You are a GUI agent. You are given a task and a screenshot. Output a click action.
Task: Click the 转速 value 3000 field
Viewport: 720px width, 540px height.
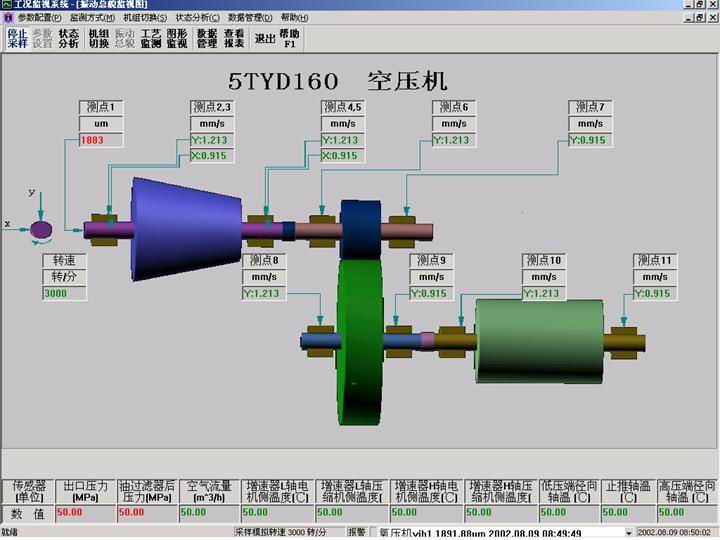pyautogui.click(x=63, y=293)
